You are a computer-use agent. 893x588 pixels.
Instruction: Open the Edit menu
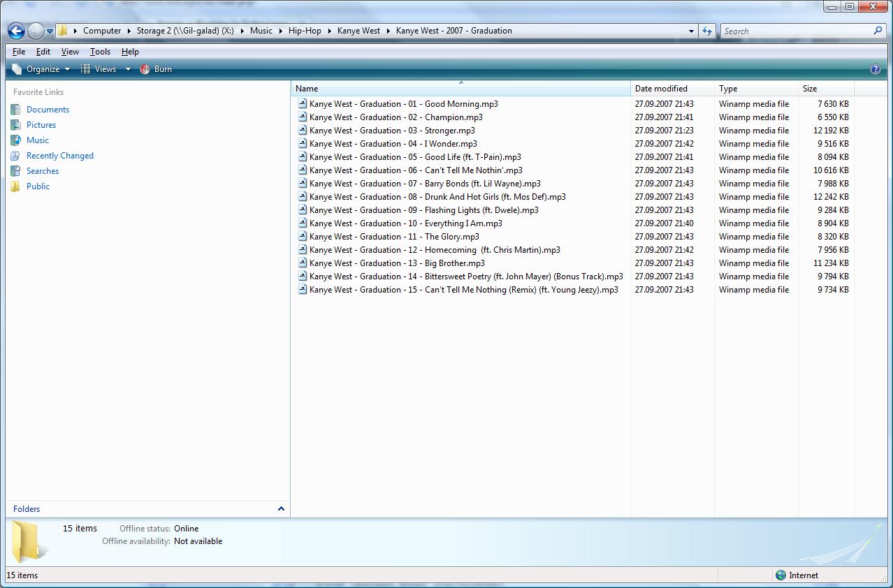[43, 52]
